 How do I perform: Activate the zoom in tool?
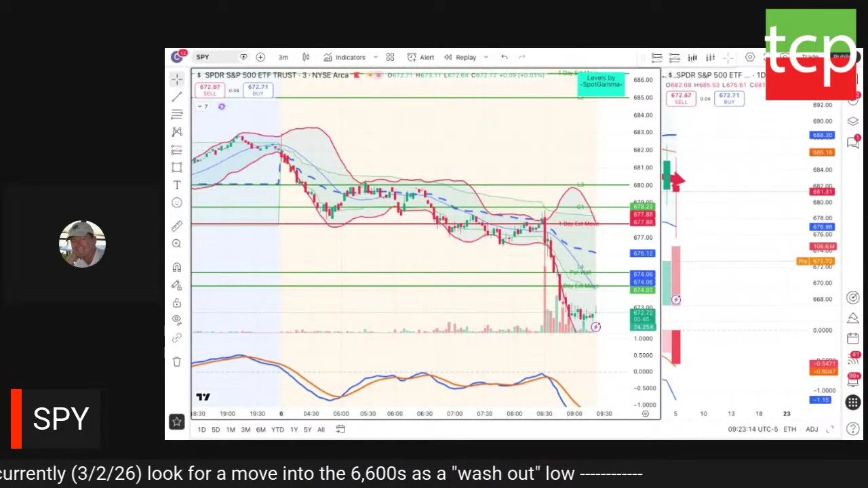pos(177,243)
